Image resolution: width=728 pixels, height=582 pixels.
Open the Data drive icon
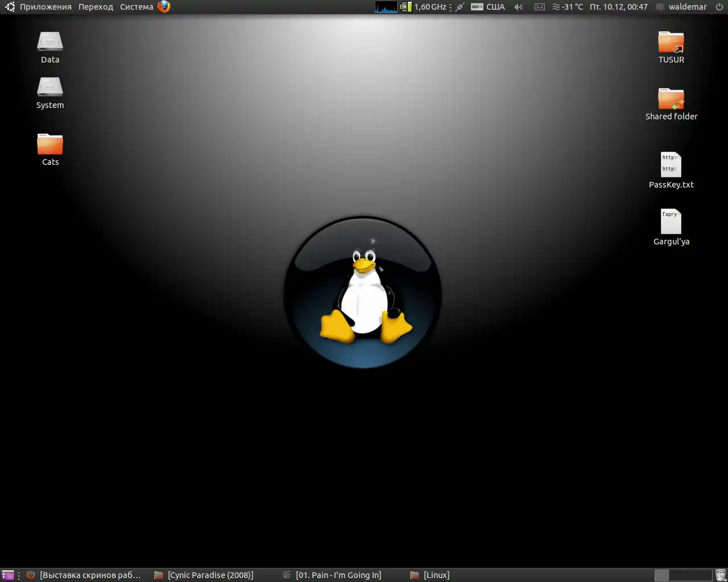(x=50, y=42)
